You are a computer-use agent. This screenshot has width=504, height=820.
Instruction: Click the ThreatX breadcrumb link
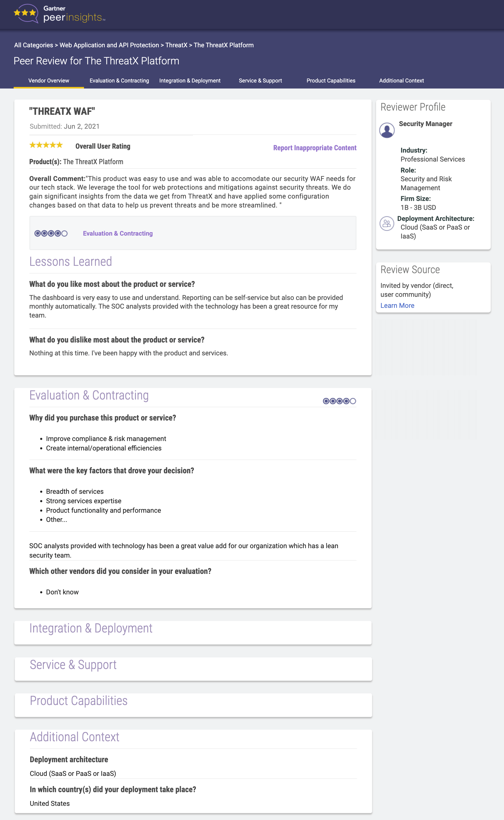[x=176, y=45]
